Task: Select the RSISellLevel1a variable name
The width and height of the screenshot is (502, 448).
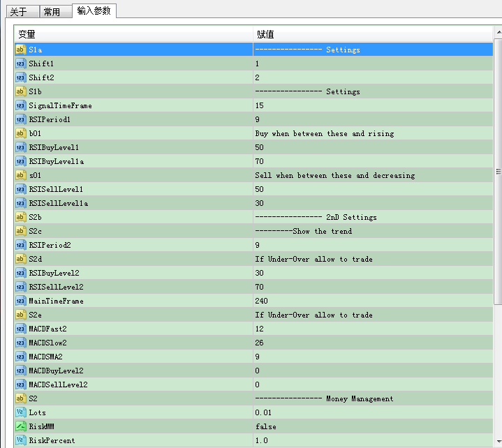Action: pyautogui.click(x=59, y=203)
